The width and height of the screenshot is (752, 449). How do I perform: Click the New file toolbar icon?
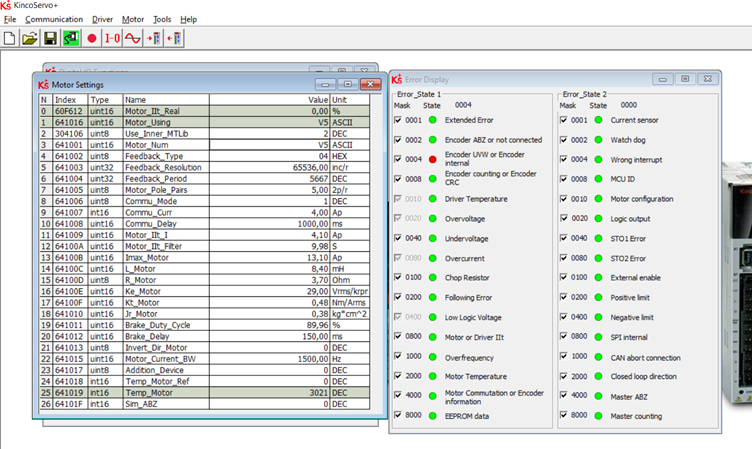click(10, 39)
